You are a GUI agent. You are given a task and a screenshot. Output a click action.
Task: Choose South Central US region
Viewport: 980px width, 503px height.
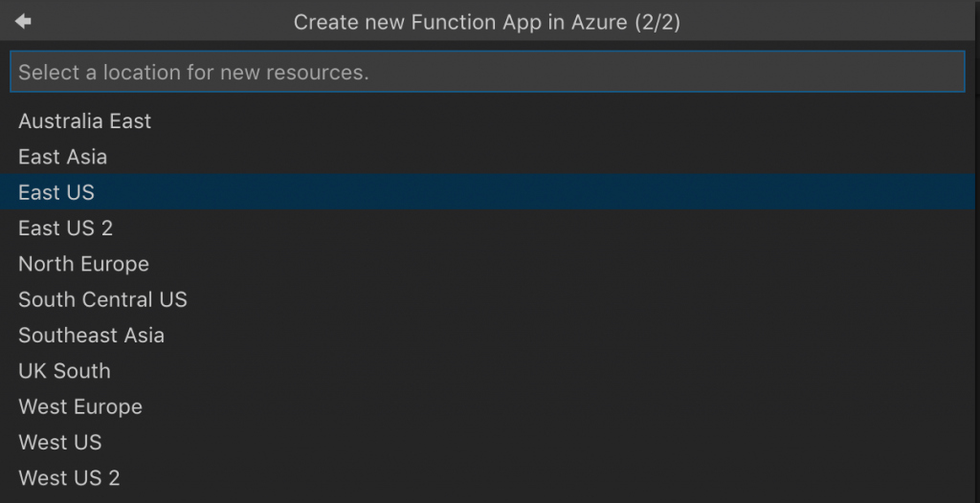(102, 299)
